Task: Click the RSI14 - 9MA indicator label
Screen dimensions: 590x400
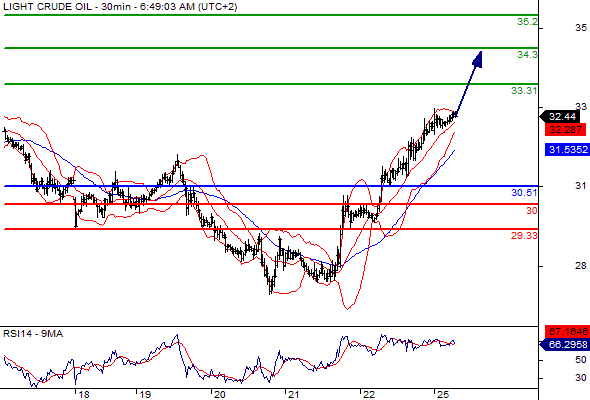Action: [x=33, y=334]
